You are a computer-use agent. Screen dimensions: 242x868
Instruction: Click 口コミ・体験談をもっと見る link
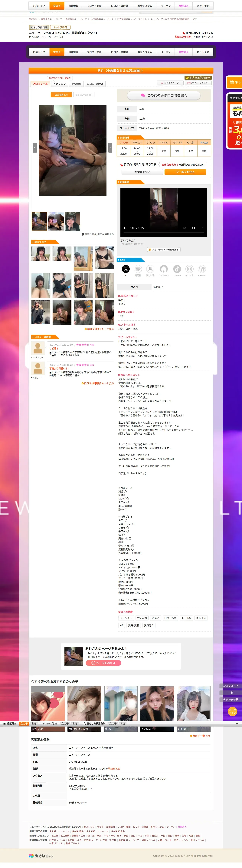tap(98, 383)
